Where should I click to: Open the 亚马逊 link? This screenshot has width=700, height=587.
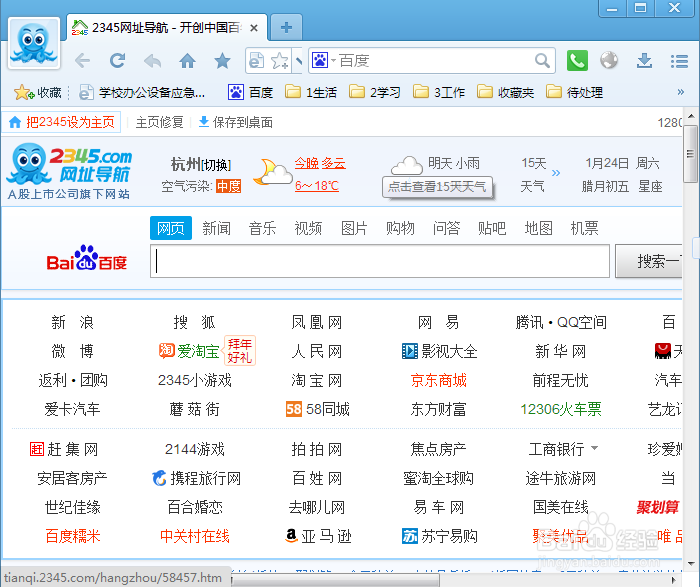pos(318,536)
